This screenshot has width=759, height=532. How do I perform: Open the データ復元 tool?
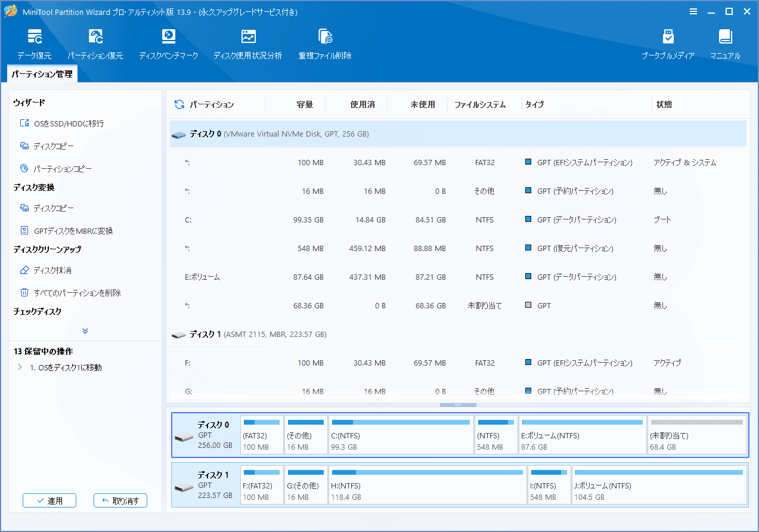click(x=35, y=44)
